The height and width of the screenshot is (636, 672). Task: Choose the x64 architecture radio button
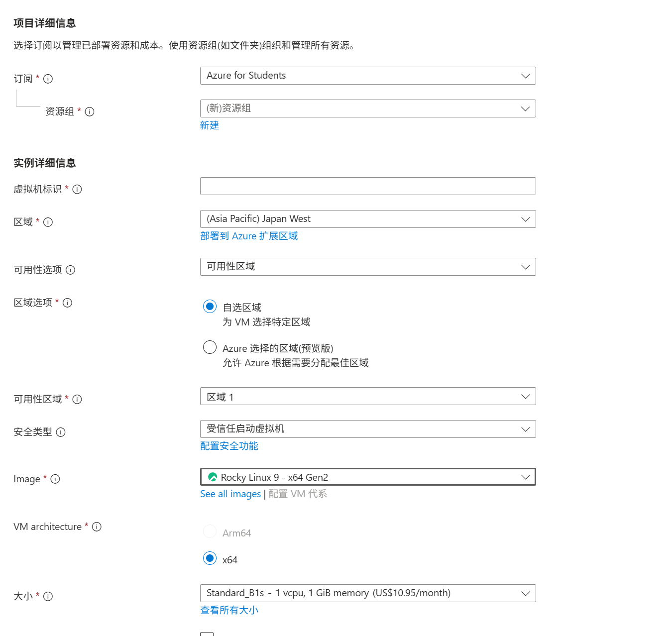click(x=210, y=558)
